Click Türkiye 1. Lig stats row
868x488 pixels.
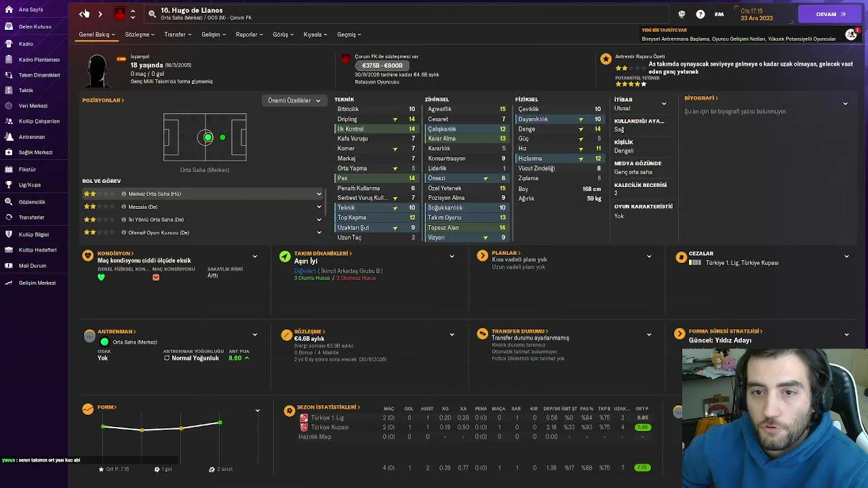coord(475,418)
